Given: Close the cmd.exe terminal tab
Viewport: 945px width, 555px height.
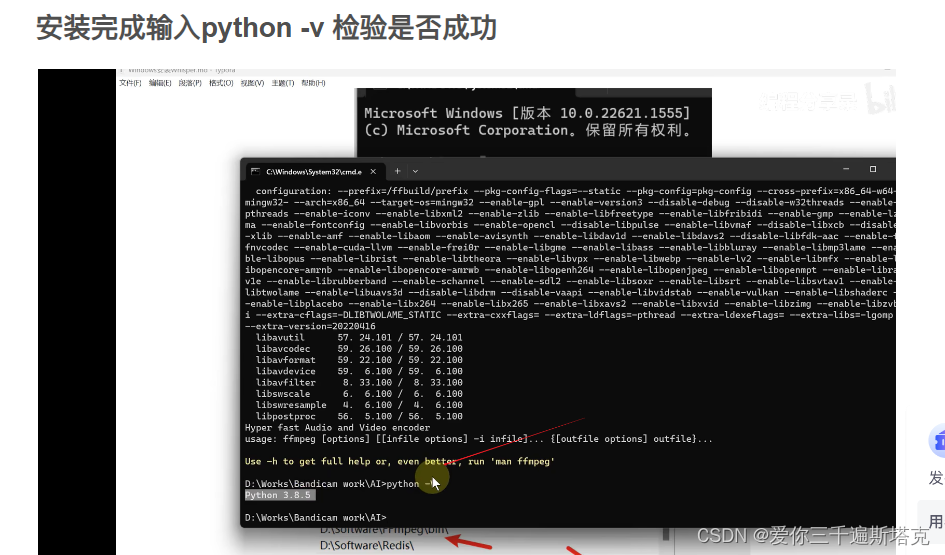Looking at the screenshot, I should [373, 172].
